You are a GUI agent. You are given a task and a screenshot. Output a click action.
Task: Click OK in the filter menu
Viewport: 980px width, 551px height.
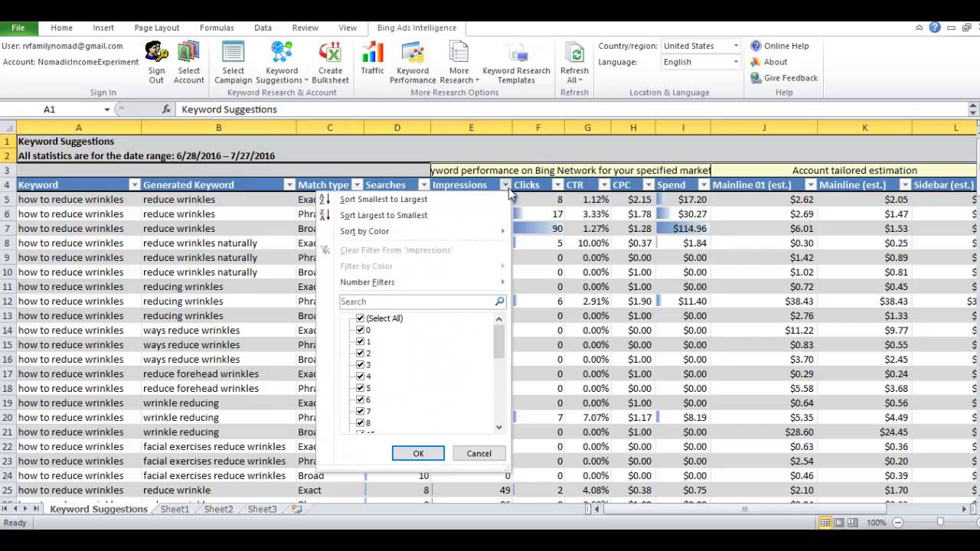pos(418,454)
